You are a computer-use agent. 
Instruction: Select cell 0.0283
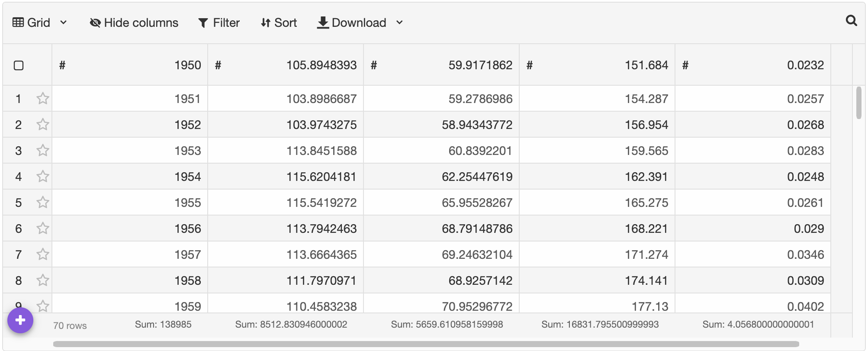[x=753, y=151]
